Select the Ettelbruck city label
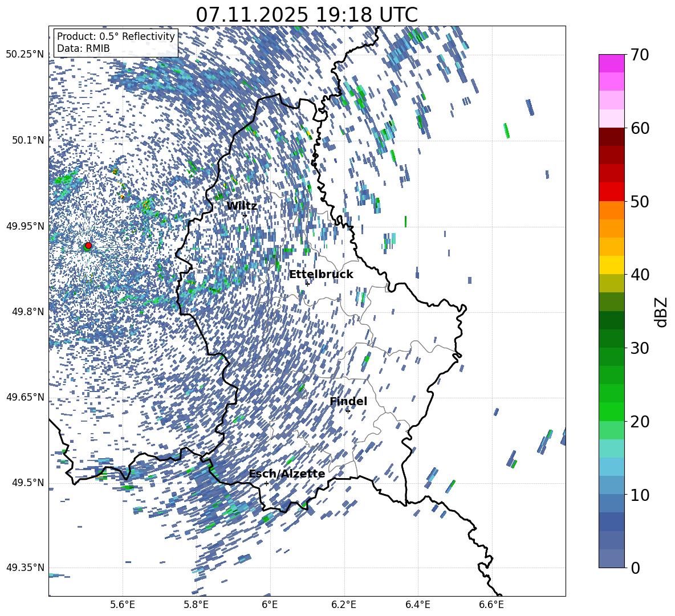Viewport: 675px width, 616px height. coord(321,275)
